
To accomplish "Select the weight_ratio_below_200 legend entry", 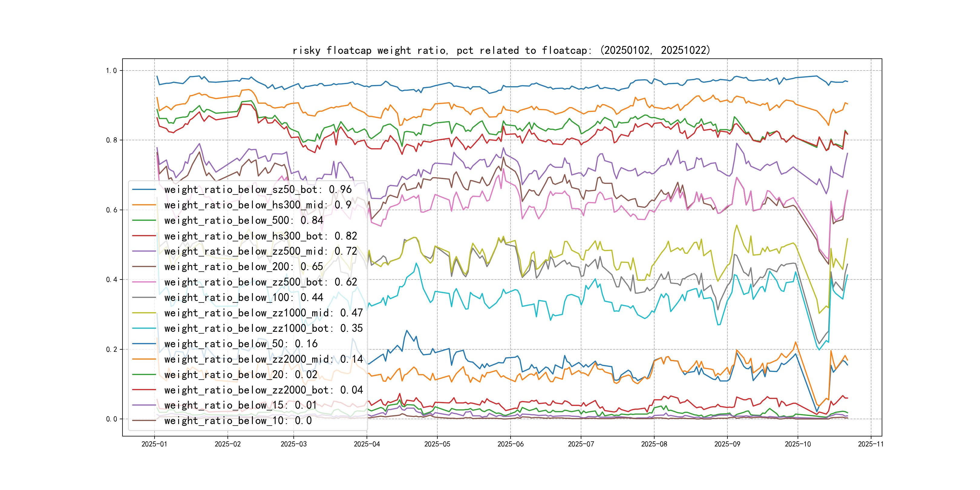I will 243,267.
